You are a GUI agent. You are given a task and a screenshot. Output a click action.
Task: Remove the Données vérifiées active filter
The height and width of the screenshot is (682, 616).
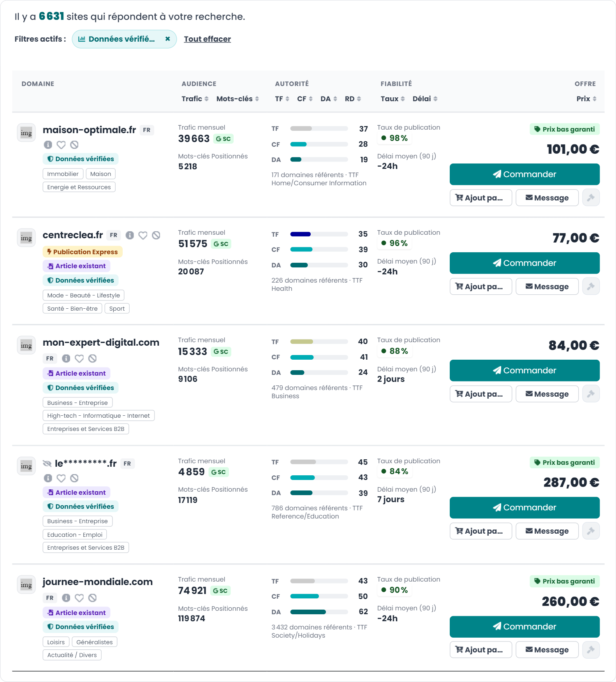click(x=167, y=39)
